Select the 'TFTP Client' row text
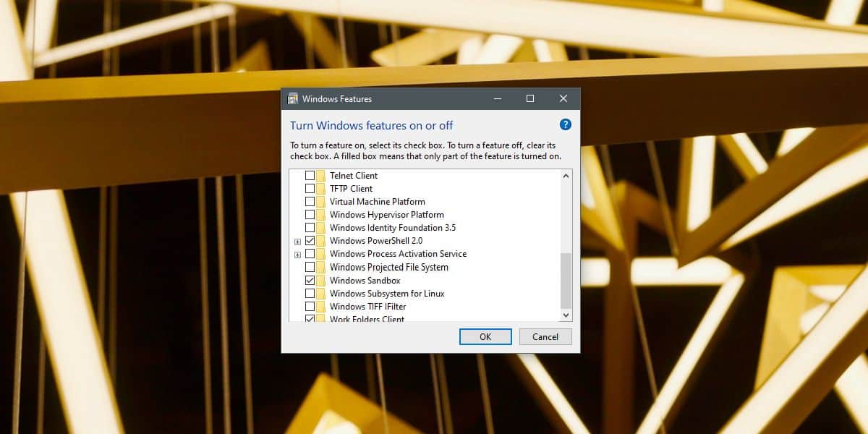This screenshot has width=868, height=434. [352, 189]
